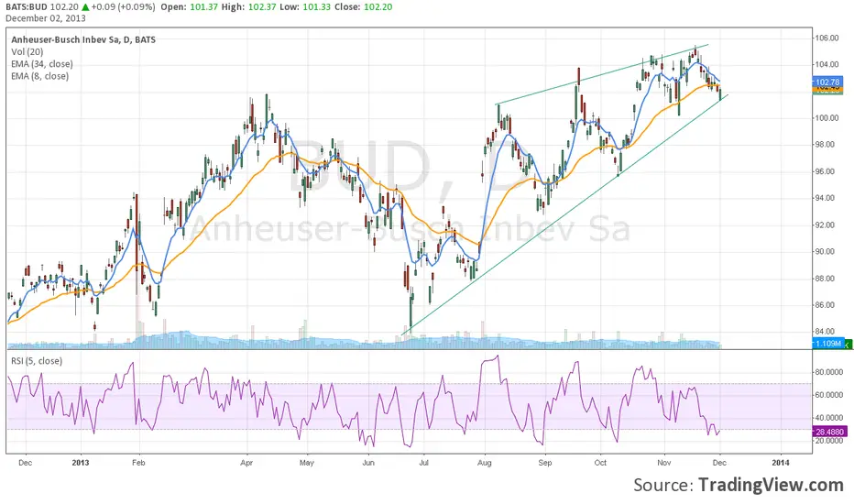This screenshot has height=504, width=854.
Task: Click the Apr label on time axis
Action: click(246, 463)
